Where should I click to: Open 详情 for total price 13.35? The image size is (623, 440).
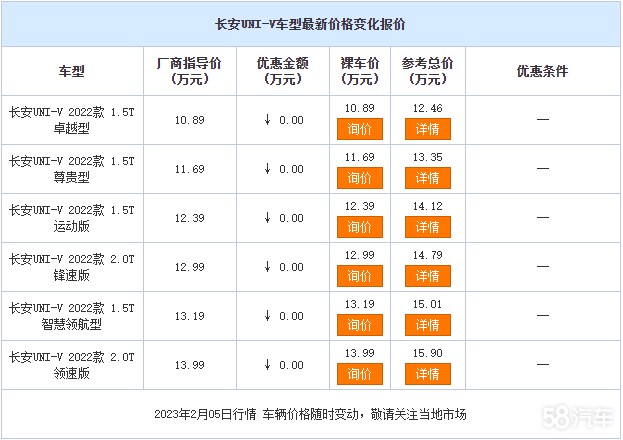[x=428, y=178]
